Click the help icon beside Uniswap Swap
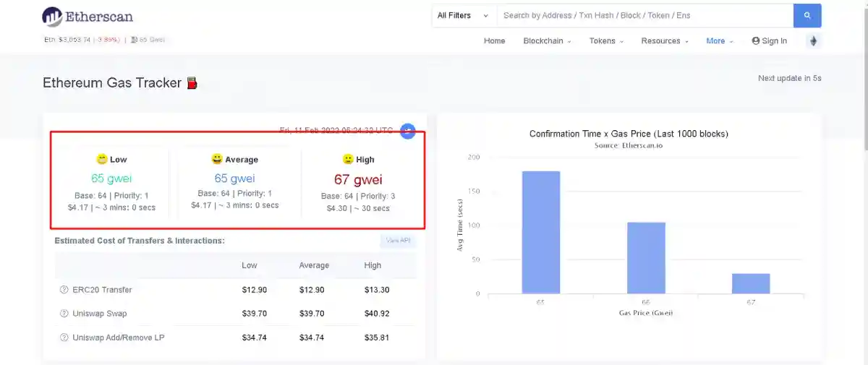 (x=64, y=314)
